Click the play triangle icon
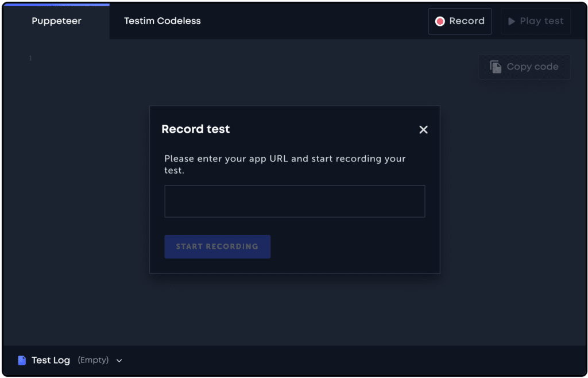 [512, 21]
